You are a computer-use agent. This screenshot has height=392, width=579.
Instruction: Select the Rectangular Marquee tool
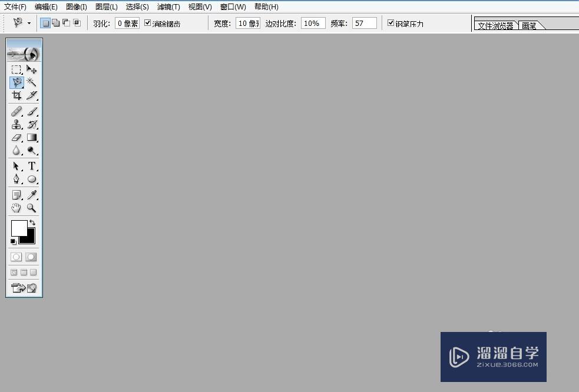point(16,69)
